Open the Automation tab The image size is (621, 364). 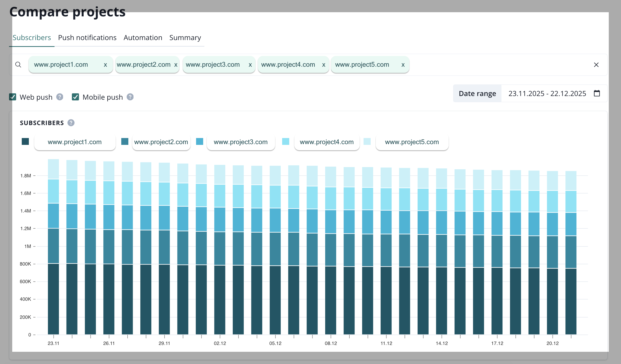(x=143, y=38)
